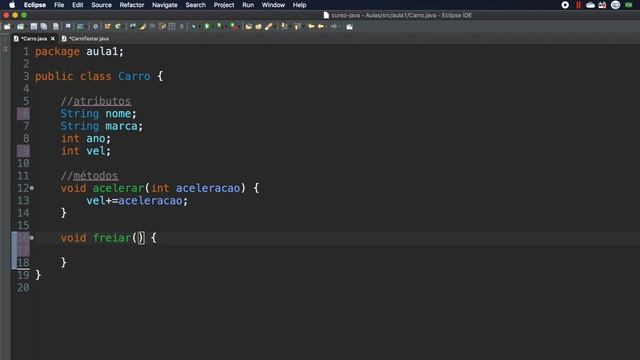The image size is (640, 360).
Task: Click the vel+=aceleracao statement
Action: coord(137,201)
